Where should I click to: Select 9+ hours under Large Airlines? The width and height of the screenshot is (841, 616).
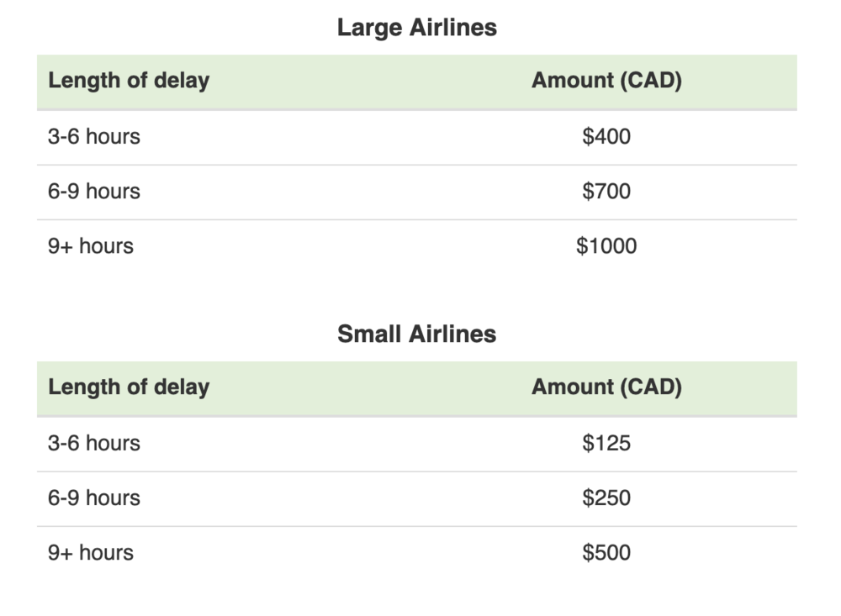tap(91, 246)
